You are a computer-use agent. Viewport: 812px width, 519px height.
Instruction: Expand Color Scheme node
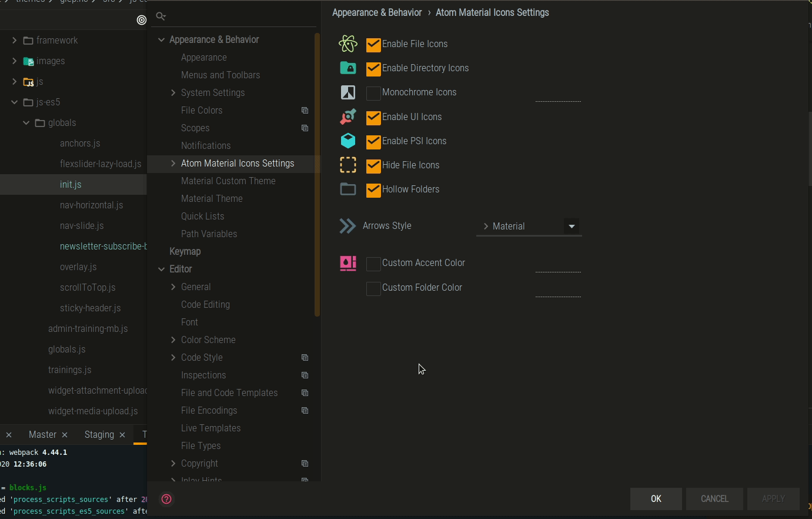[x=173, y=340]
